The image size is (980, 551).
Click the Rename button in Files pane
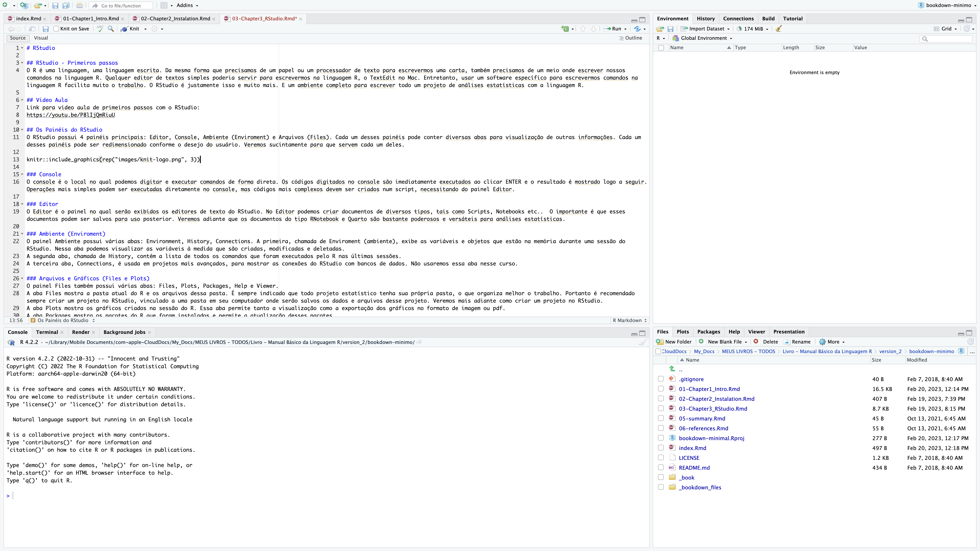pos(797,342)
